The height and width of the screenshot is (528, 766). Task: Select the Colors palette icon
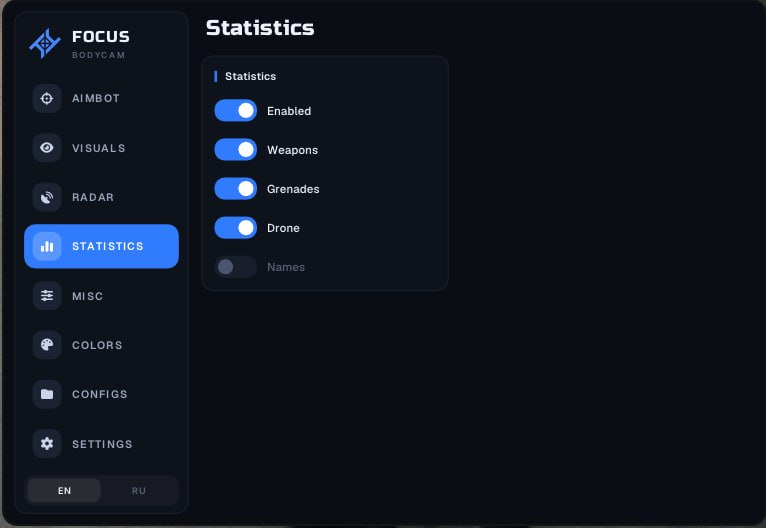(47, 345)
